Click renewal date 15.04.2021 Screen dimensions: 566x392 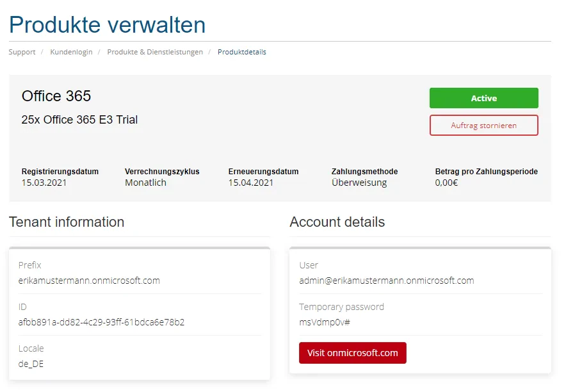coord(251,183)
